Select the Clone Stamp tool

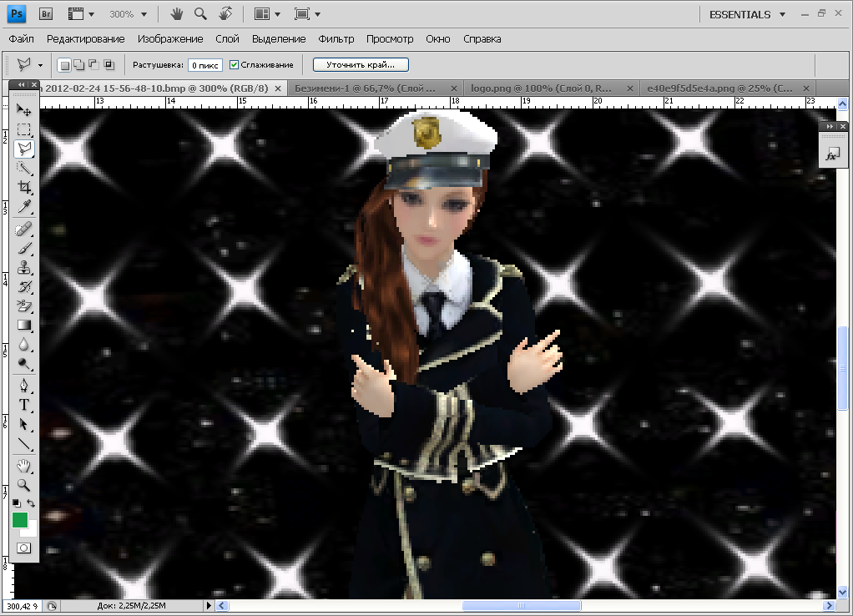(x=24, y=267)
